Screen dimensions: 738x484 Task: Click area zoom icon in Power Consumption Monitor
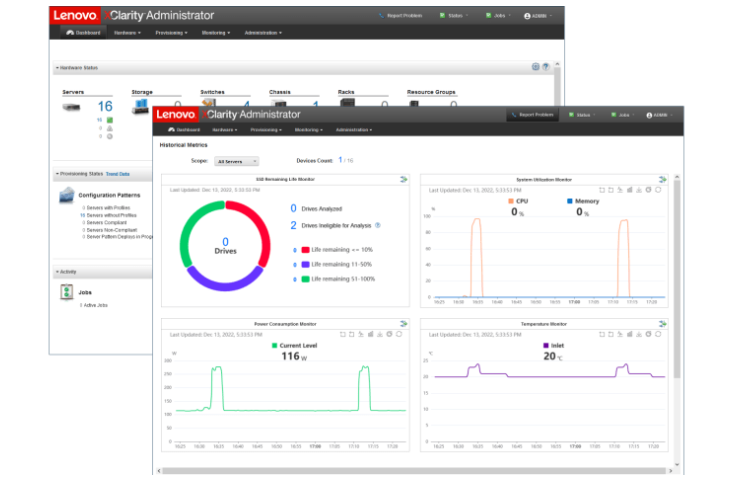343,334
